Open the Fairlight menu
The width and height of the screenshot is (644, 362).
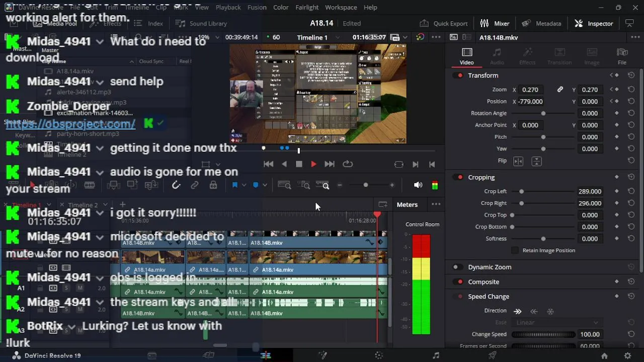(307, 7)
